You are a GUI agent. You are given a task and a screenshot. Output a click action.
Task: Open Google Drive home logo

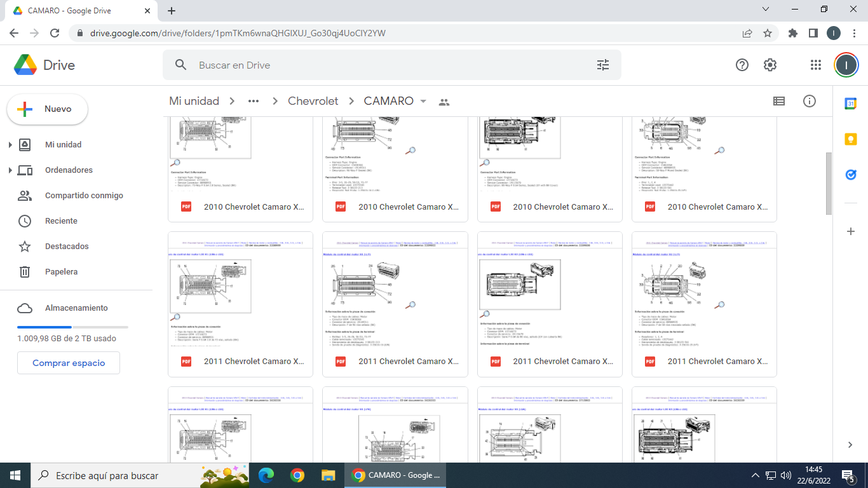44,65
